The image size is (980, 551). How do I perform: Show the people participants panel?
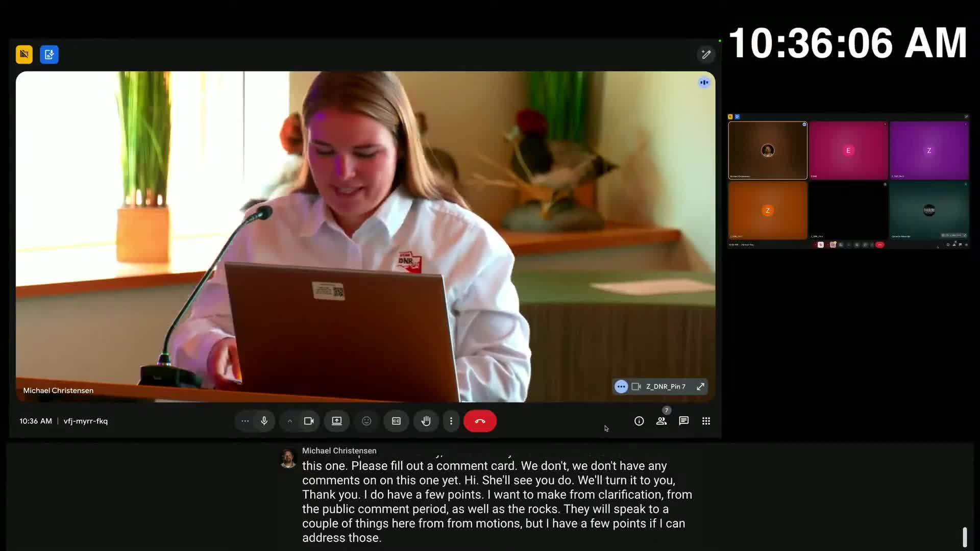pos(661,421)
